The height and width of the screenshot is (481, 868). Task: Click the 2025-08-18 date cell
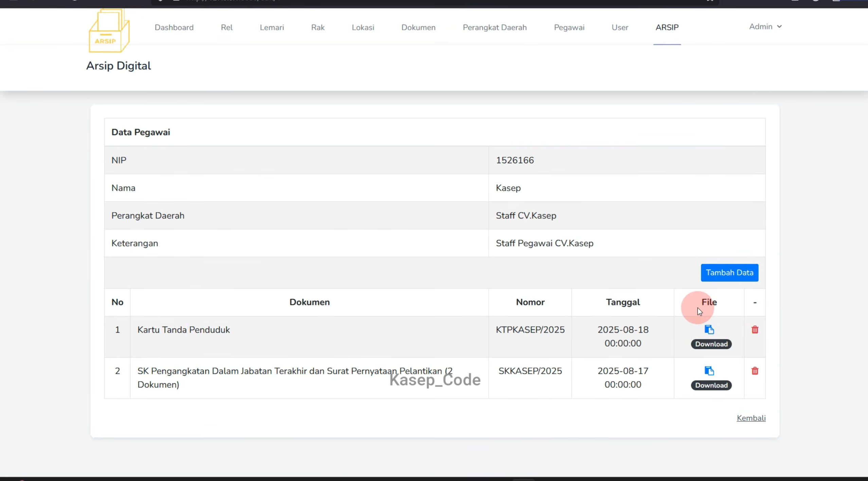tap(623, 336)
